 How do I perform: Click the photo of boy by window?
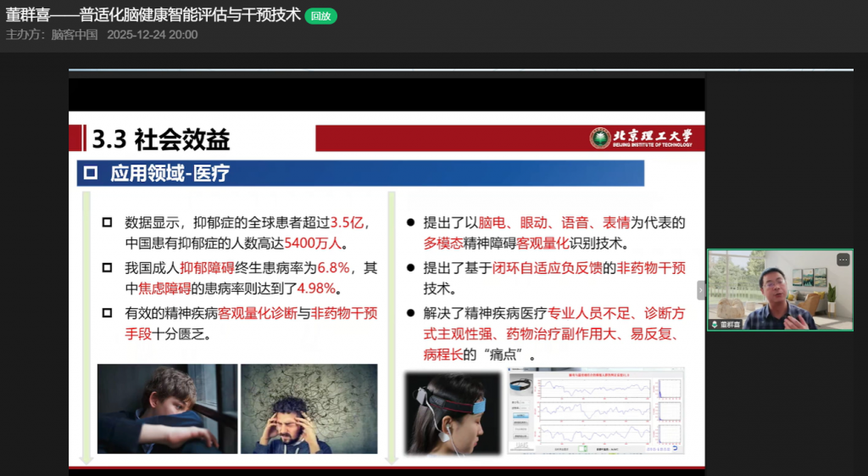click(167, 408)
